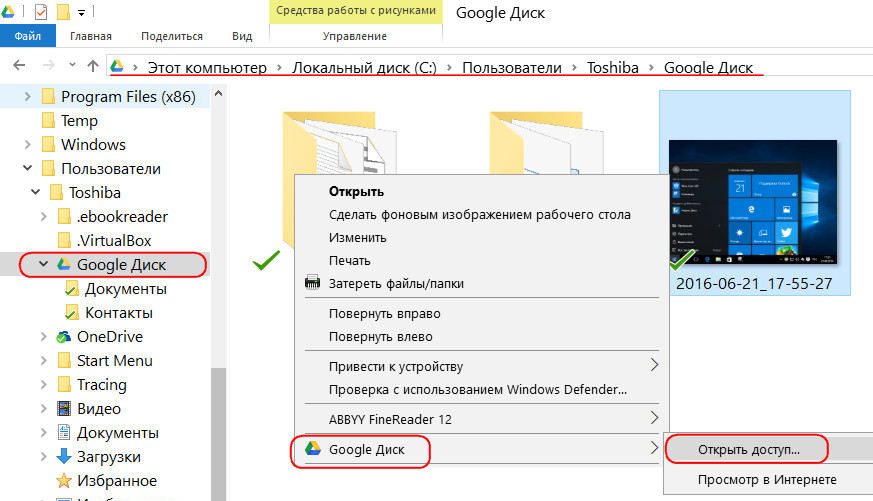Select Google Диск in the address path
The image size is (873, 501).
(x=708, y=68)
